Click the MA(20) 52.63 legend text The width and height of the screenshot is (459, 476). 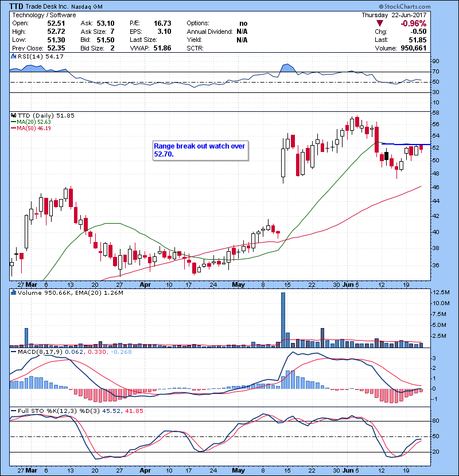point(34,122)
